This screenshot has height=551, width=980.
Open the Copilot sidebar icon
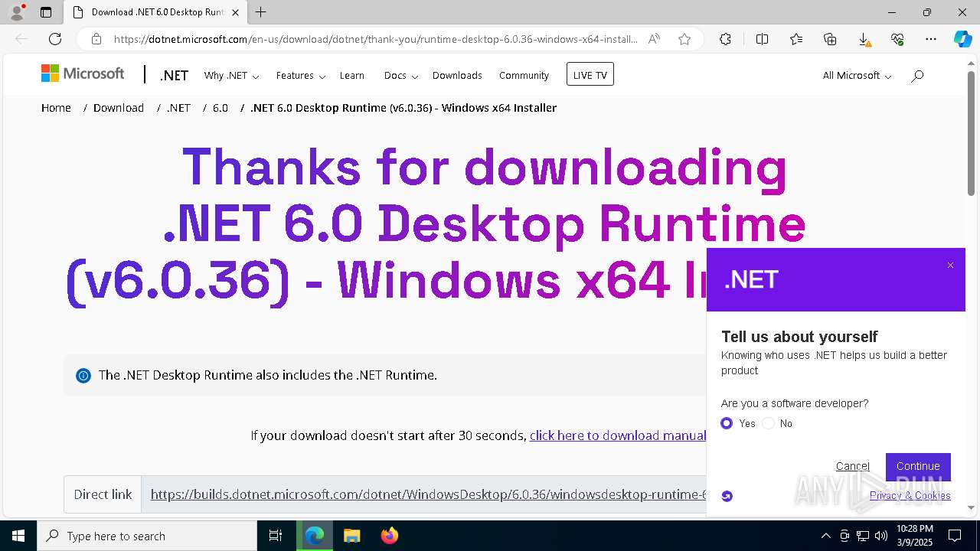(x=962, y=39)
